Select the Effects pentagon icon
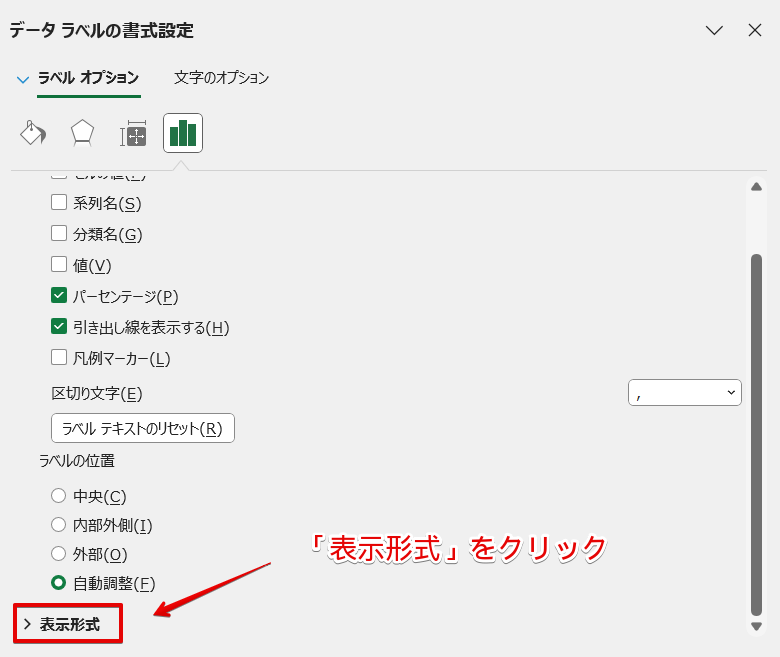Screen dimensions: 780x657 tap(82, 133)
